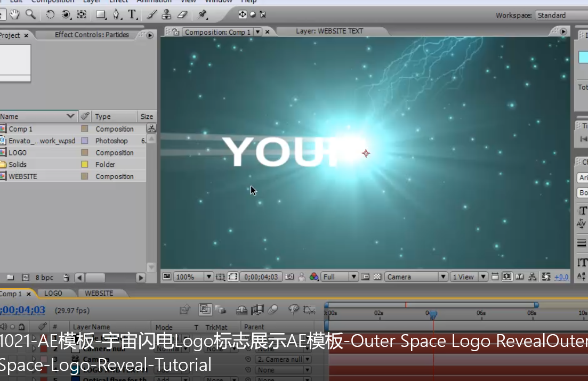Toggle Pixel Aspect Ratio Correction
Screen dimensions: 588x381
(x=495, y=277)
